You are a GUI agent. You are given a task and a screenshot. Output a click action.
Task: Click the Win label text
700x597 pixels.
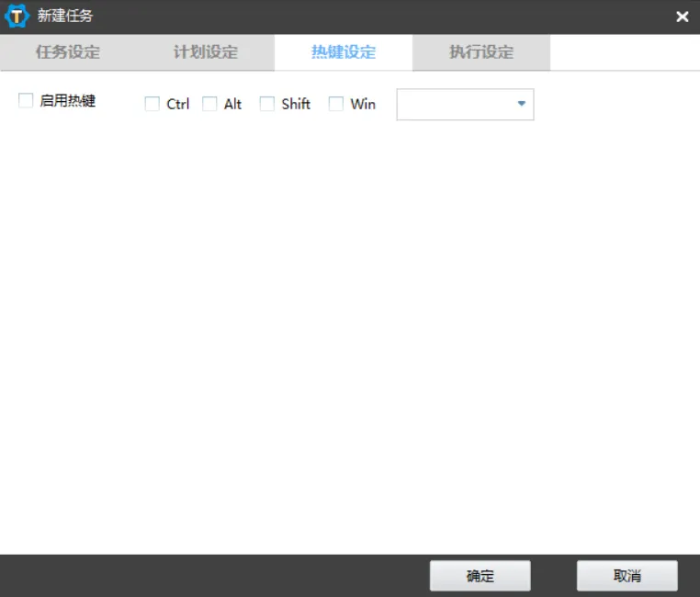click(x=363, y=104)
